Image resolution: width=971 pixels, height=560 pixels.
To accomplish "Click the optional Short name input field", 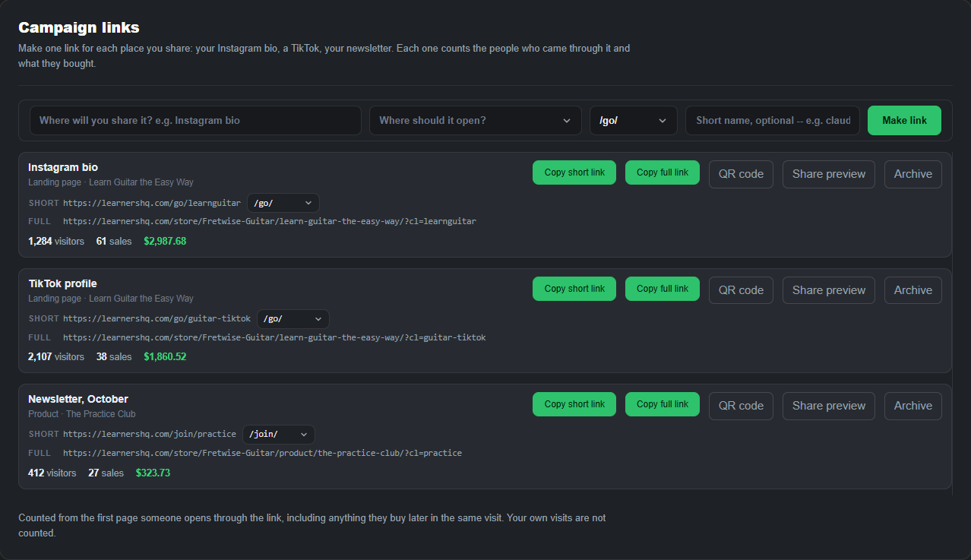I will click(x=773, y=120).
